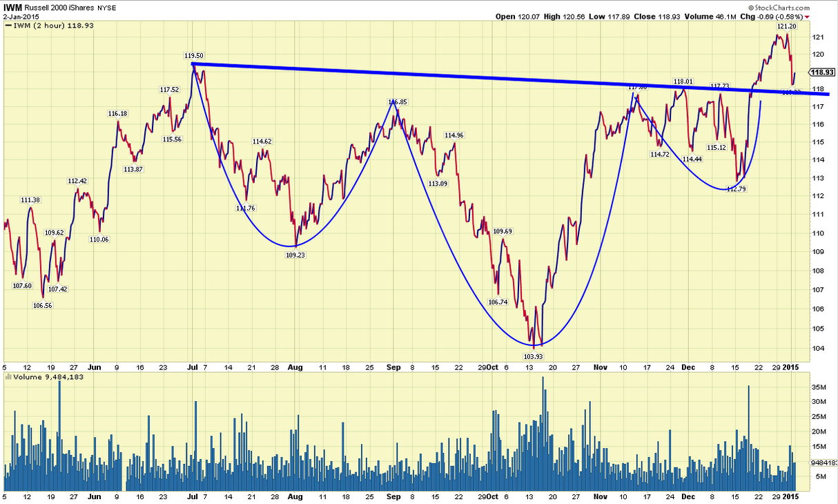Click the 110.06 price label

click(99, 240)
